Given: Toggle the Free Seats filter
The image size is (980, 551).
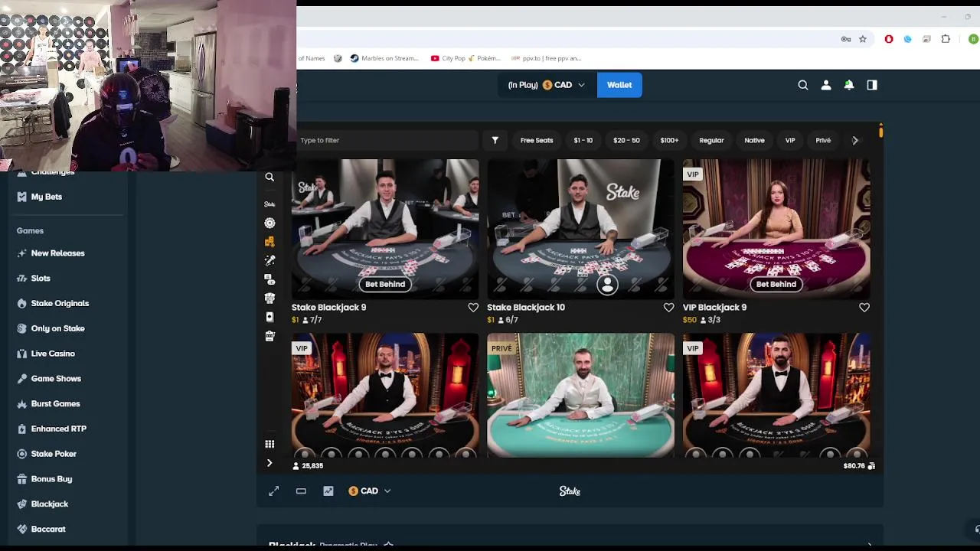Looking at the screenshot, I should coord(537,140).
